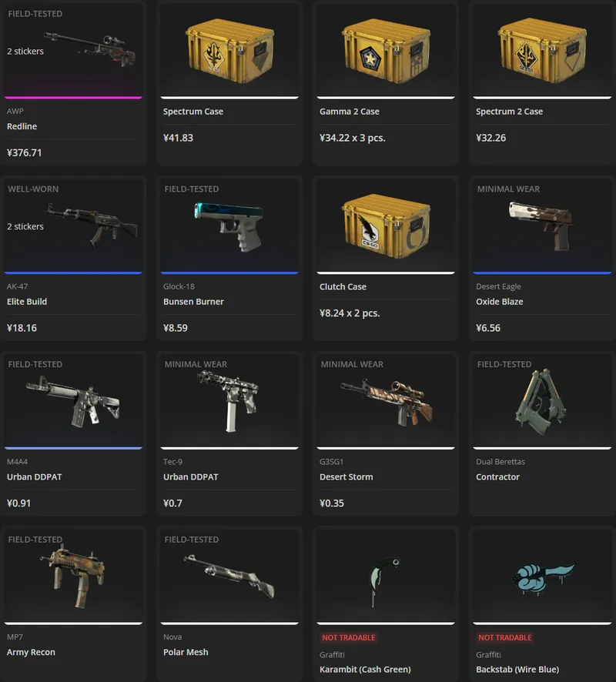
Task: Select the Nova Polar Mesh shotgun image
Action: [229, 576]
